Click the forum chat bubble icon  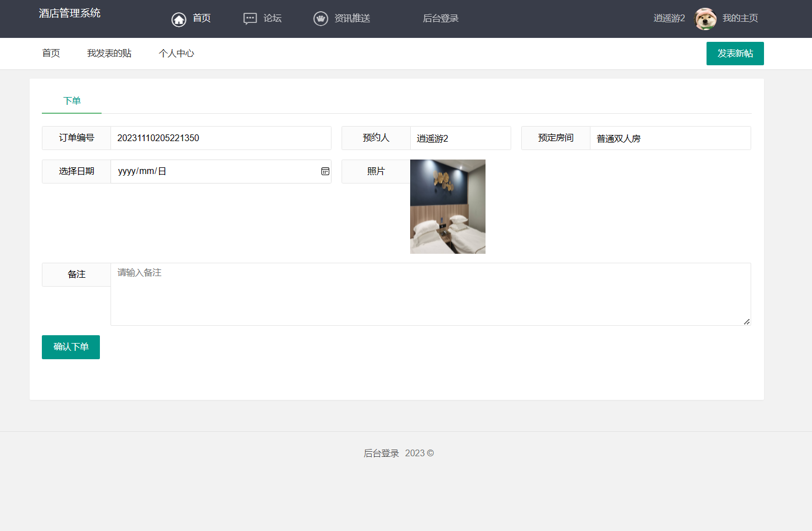(250, 19)
